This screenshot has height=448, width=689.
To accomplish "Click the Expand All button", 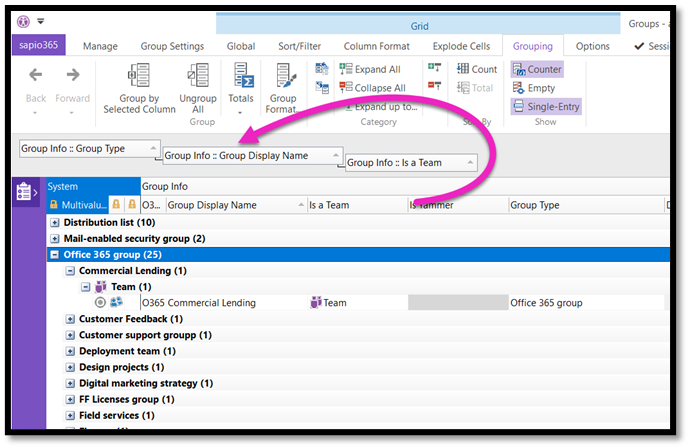I will [x=370, y=69].
